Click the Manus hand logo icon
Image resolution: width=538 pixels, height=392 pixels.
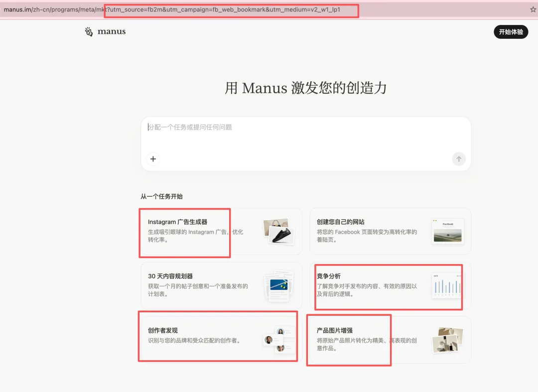(x=89, y=31)
